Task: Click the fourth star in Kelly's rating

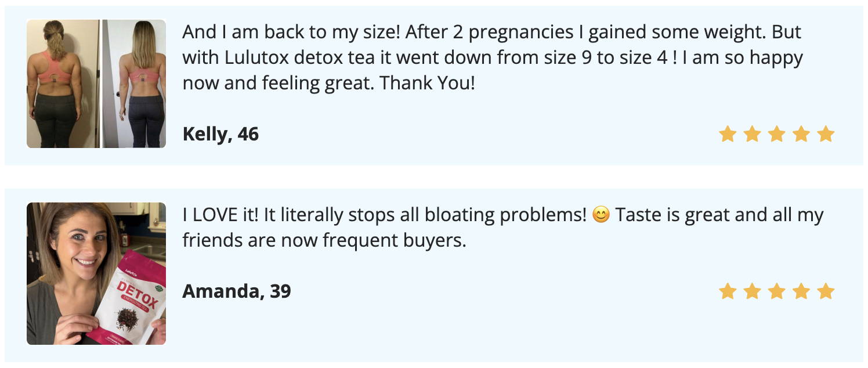Action: coord(801,135)
